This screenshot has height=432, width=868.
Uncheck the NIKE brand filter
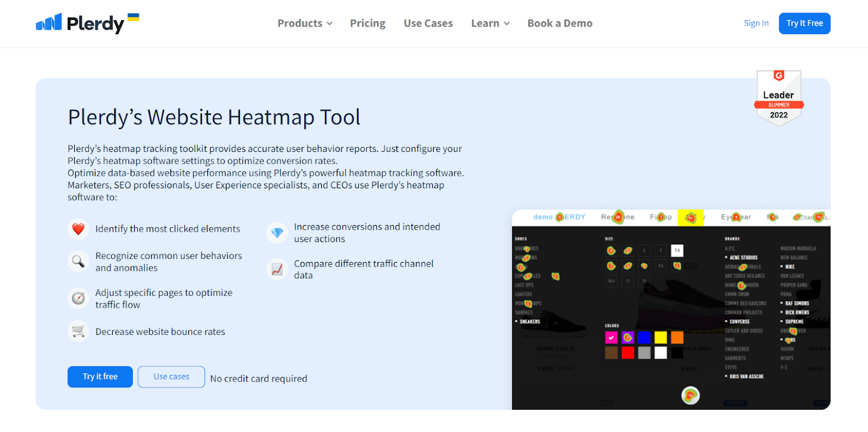[788, 266]
